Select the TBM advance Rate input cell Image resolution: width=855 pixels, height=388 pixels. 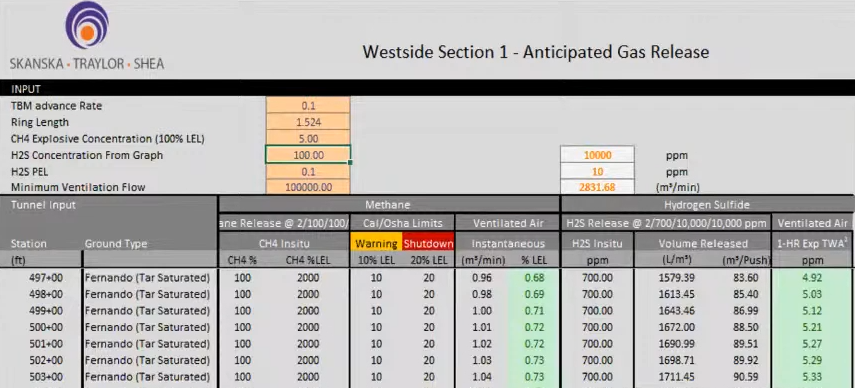308,106
